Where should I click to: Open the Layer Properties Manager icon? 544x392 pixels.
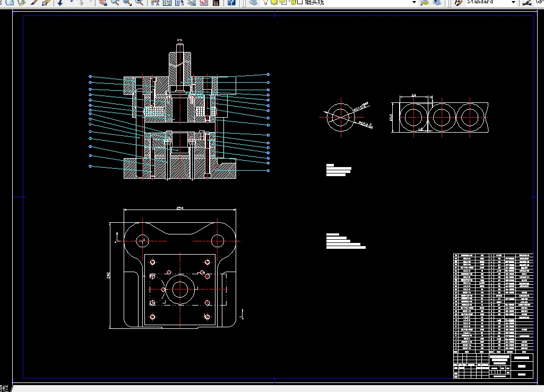[x=253, y=3]
